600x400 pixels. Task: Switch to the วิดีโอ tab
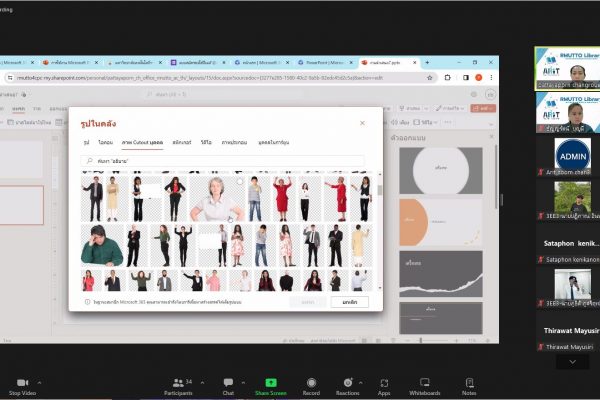(x=206, y=142)
